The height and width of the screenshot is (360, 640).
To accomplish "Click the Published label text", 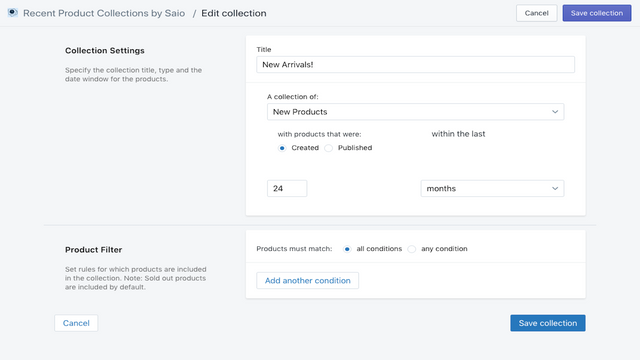I will point(355,148).
